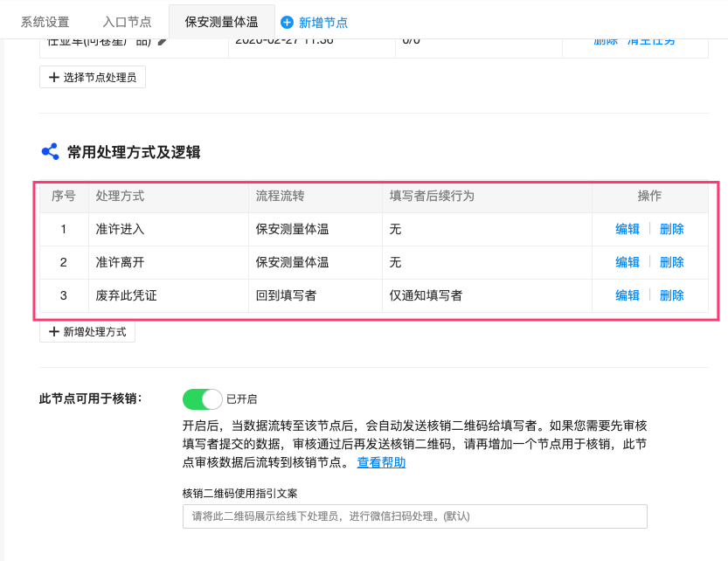Click the blue share icon beside 常用处理方式及逻辑
Image resolution: width=728 pixels, height=561 pixels.
[50, 151]
